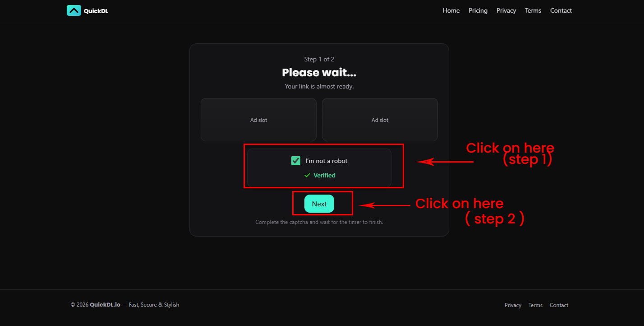
Task: Click QuickDL.io in the footer copyright
Action: (105, 305)
